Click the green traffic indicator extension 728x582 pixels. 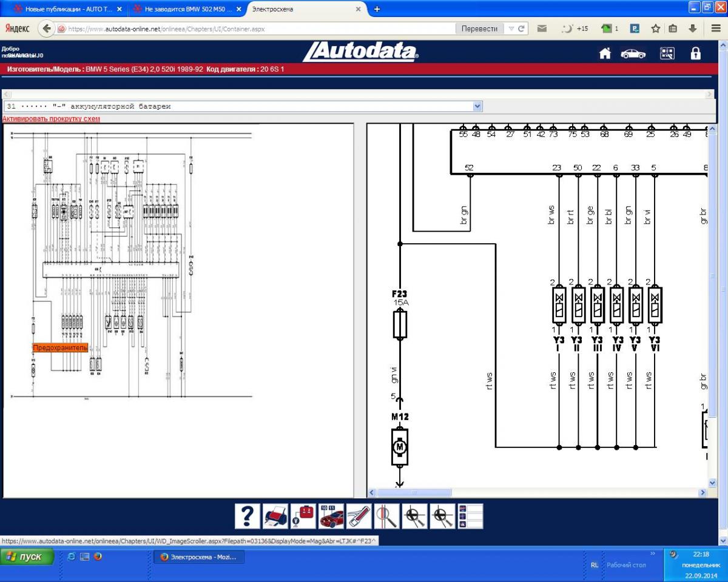point(609,28)
